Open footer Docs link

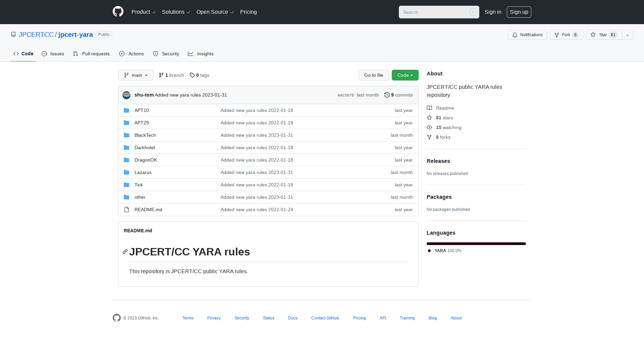pyautogui.click(x=292, y=318)
